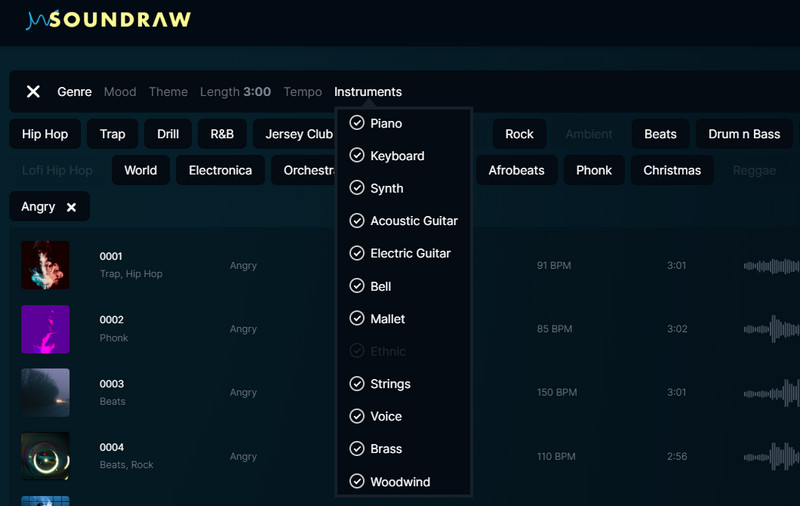Image resolution: width=800 pixels, height=506 pixels.
Task: Uncheck the Piano instrument
Action: point(357,123)
